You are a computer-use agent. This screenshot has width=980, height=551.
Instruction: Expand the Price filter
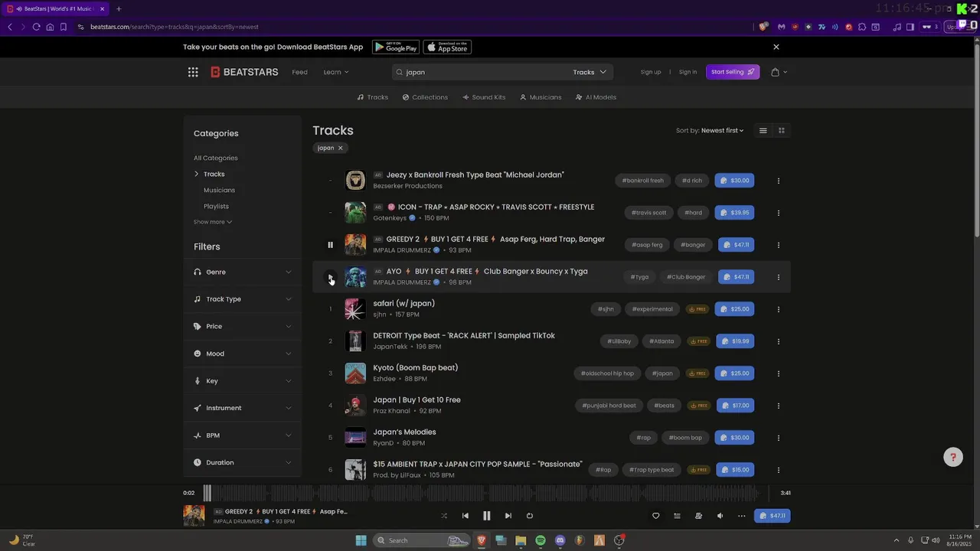pyautogui.click(x=242, y=326)
